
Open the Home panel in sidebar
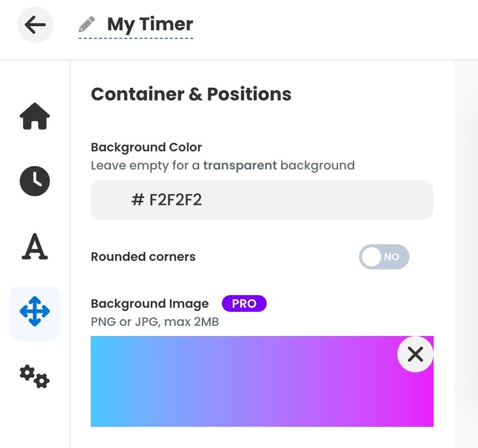34,117
